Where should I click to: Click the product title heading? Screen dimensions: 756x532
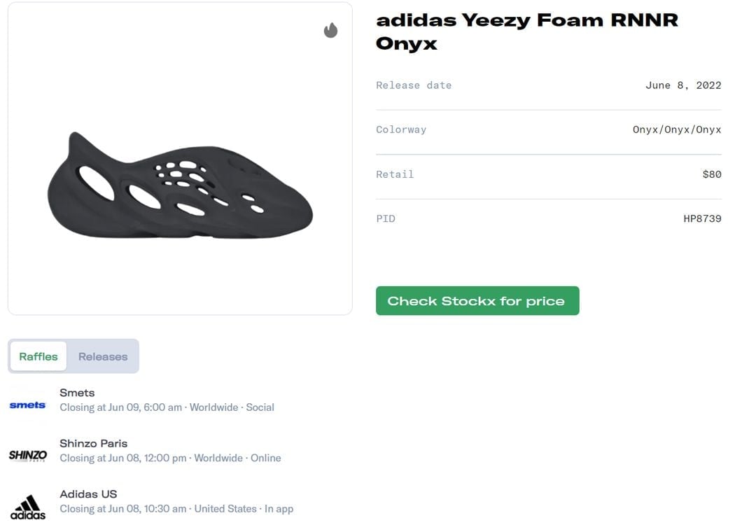tap(526, 31)
